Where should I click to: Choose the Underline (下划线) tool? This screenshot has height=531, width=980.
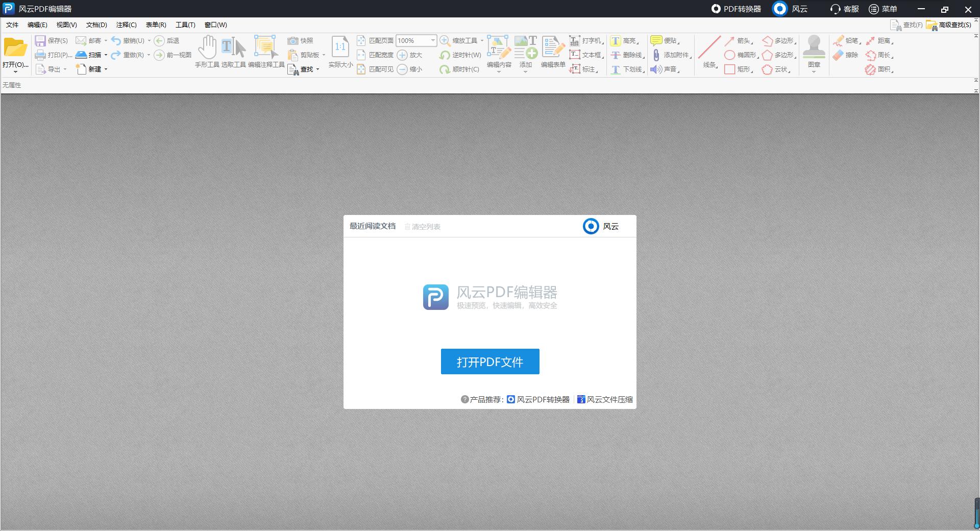[x=627, y=69]
